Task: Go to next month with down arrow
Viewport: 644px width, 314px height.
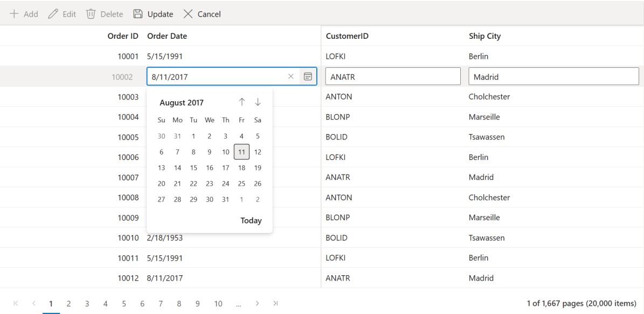Action: coord(258,102)
